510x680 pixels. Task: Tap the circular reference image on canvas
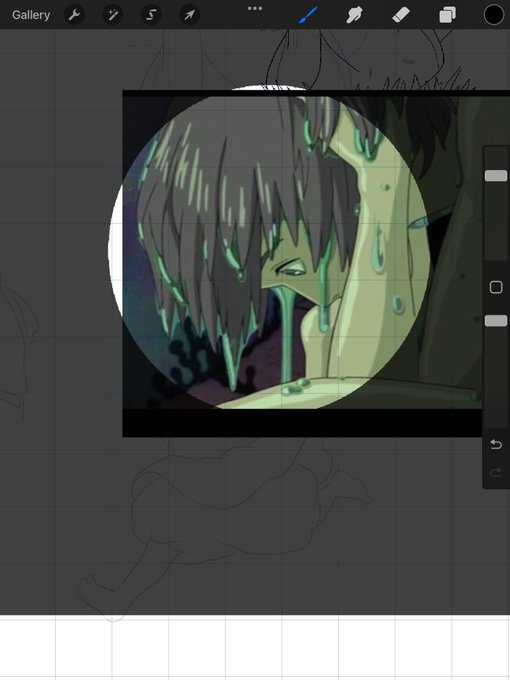tap(269, 249)
